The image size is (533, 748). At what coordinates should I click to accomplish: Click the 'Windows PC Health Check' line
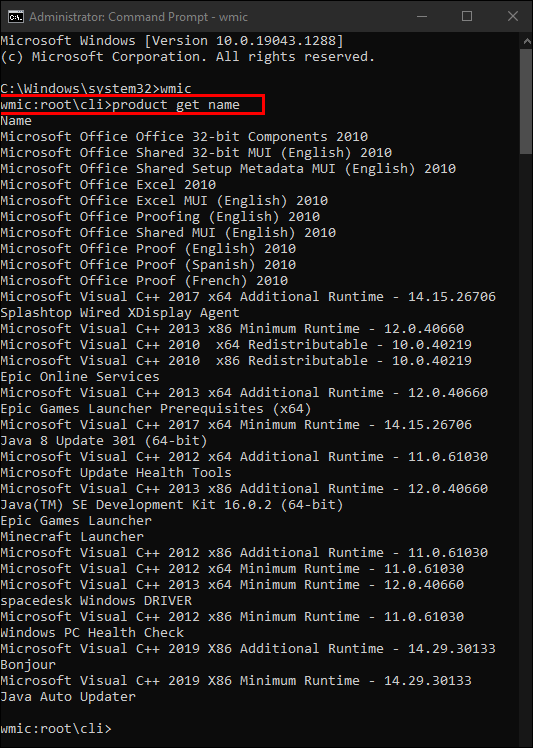(92, 633)
